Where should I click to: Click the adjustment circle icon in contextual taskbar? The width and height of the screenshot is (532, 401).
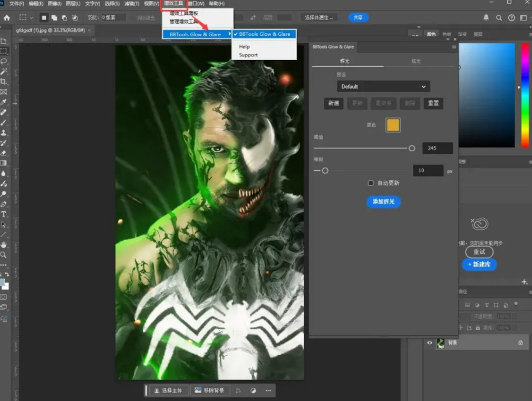253,390
